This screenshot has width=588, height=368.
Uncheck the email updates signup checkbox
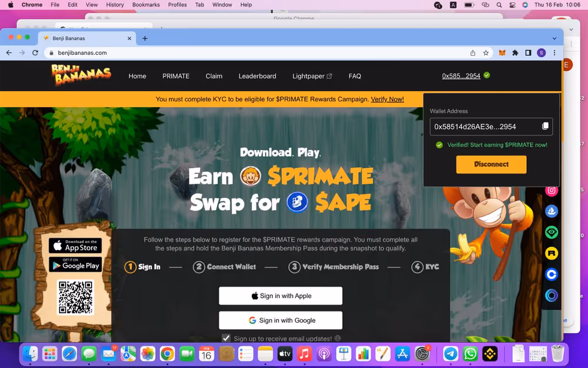226,338
